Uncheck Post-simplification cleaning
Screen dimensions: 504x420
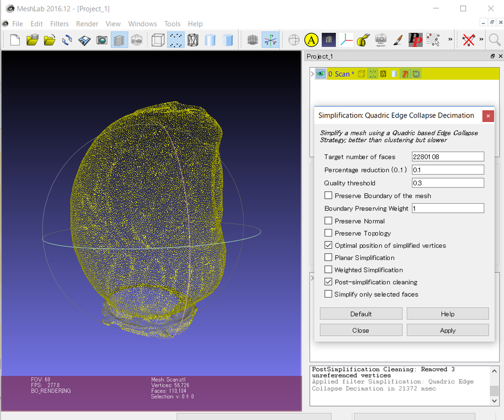tap(328, 282)
